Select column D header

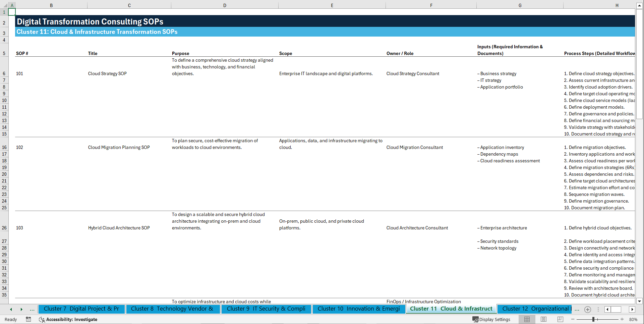pyautogui.click(x=225, y=5)
